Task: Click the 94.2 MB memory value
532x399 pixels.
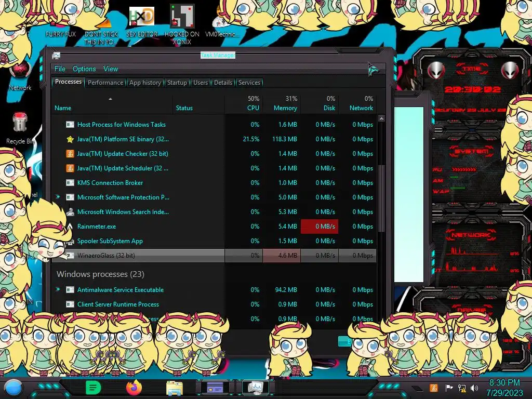Action: 286,290
